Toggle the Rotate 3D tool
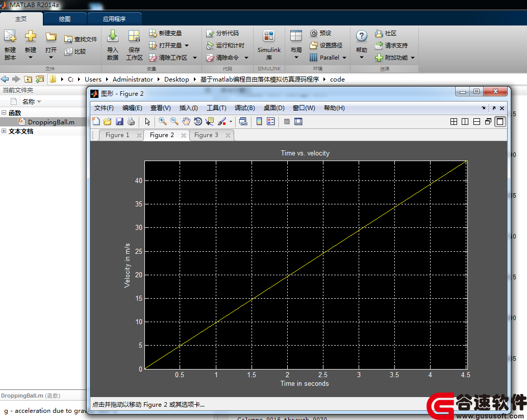 tap(197, 121)
